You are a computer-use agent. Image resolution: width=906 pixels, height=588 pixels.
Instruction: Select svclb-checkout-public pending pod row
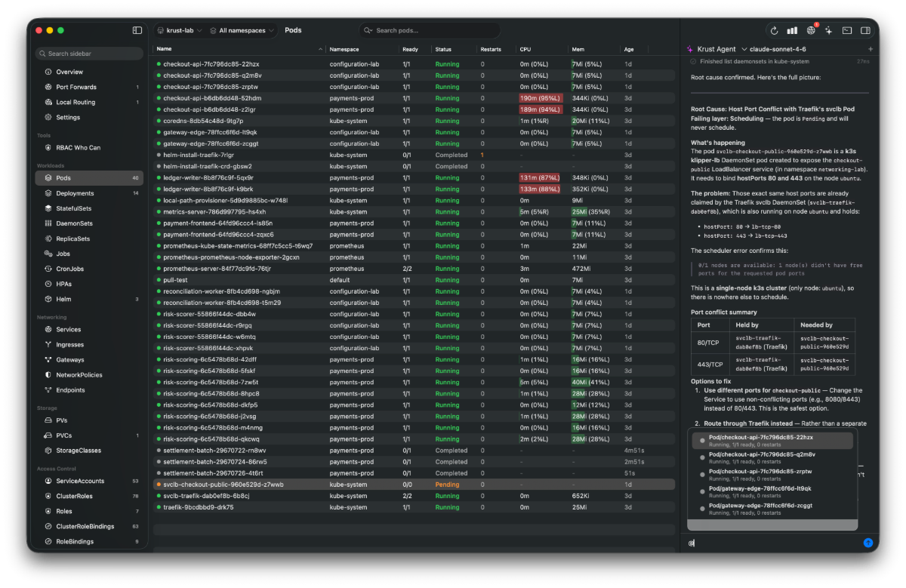point(414,485)
